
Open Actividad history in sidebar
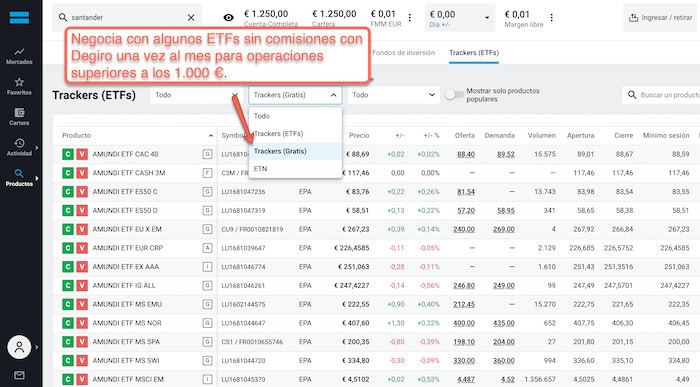click(x=19, y=147)
